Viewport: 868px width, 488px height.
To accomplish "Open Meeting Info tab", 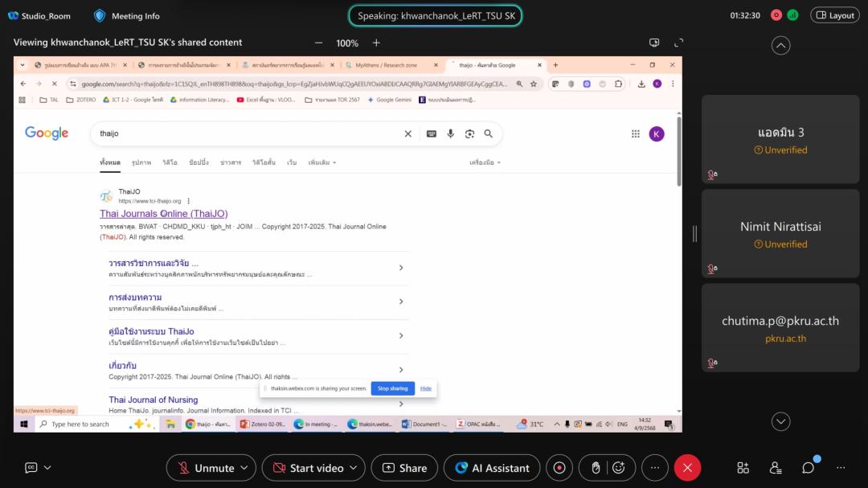I will pos(127,15).
